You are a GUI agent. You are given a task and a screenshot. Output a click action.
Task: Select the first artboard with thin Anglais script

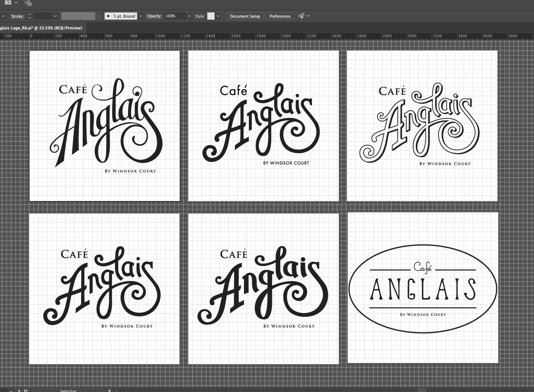[105, 126]
